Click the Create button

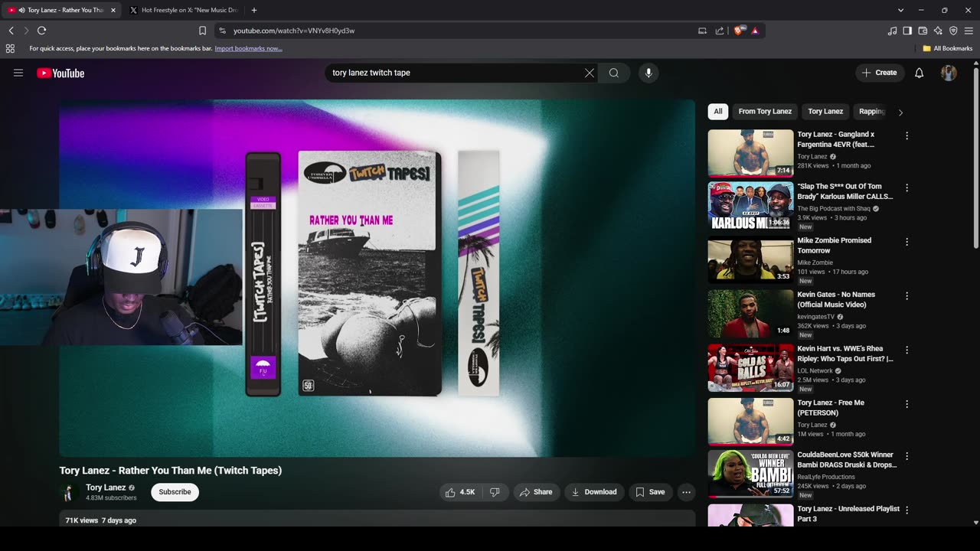880,73
